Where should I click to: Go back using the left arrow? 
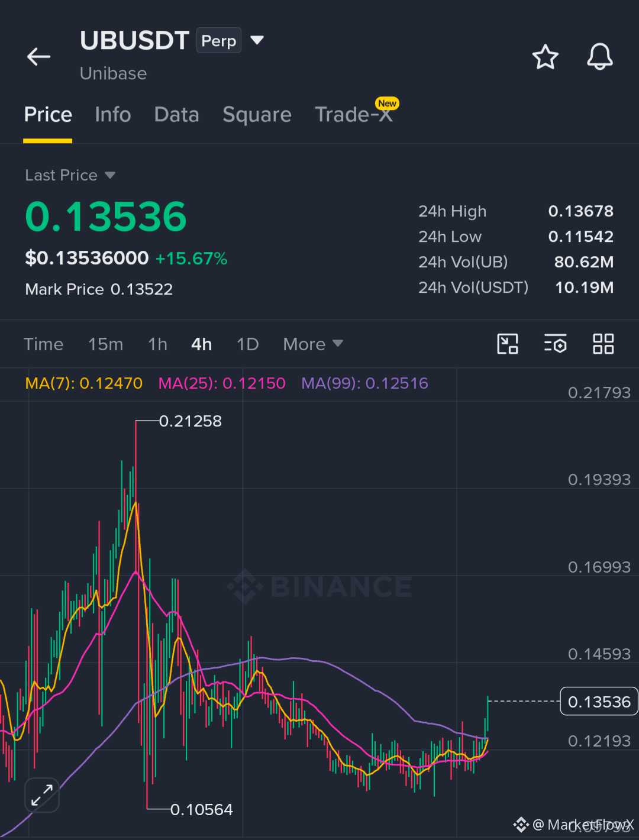39,57
